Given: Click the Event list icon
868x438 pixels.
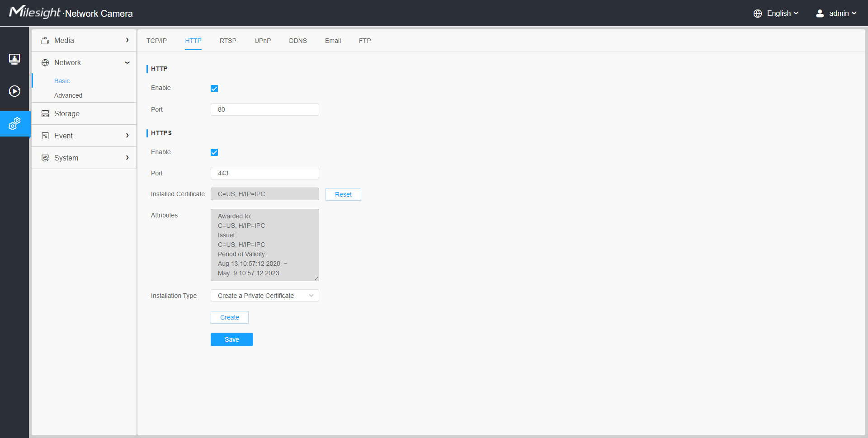Looking at the screenshot, I should (x=45, y=136).
